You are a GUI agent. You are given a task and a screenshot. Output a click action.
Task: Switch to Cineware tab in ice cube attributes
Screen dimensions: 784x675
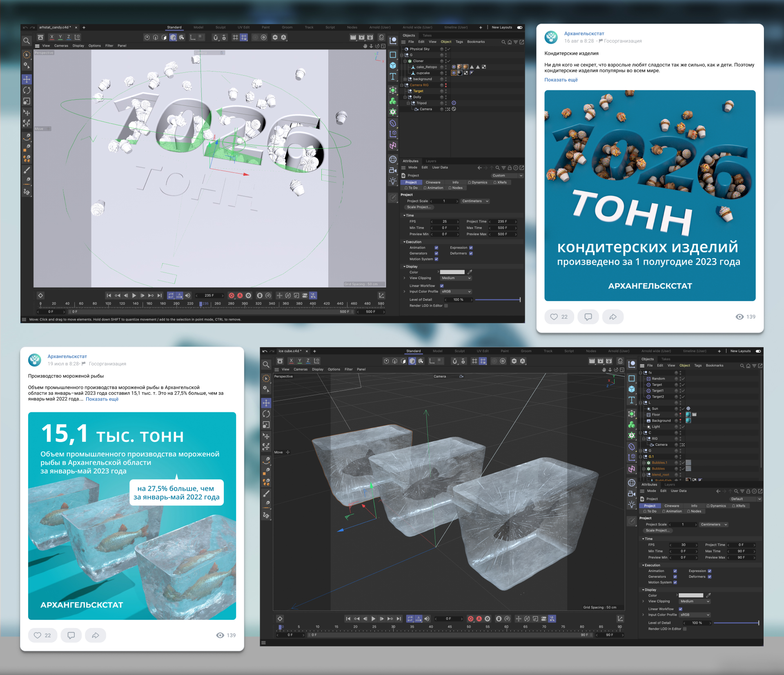pyautogui.click(x=672, y=506)
